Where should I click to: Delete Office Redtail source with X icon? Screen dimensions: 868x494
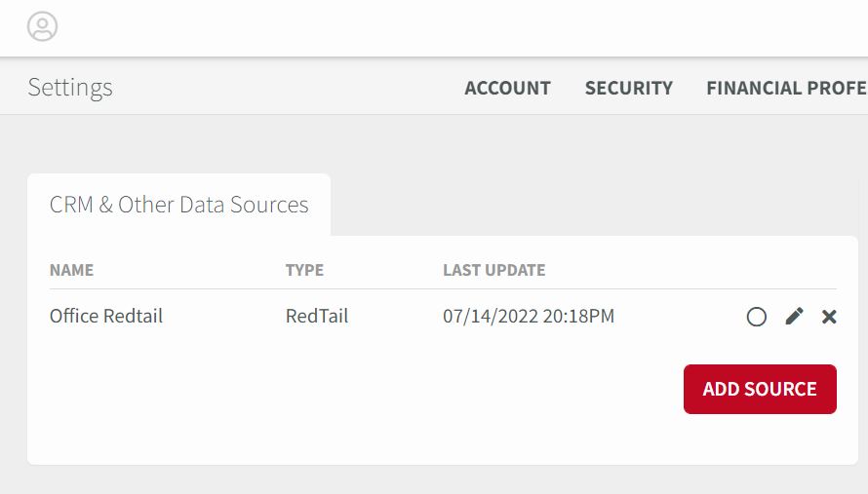coord(829,317)
